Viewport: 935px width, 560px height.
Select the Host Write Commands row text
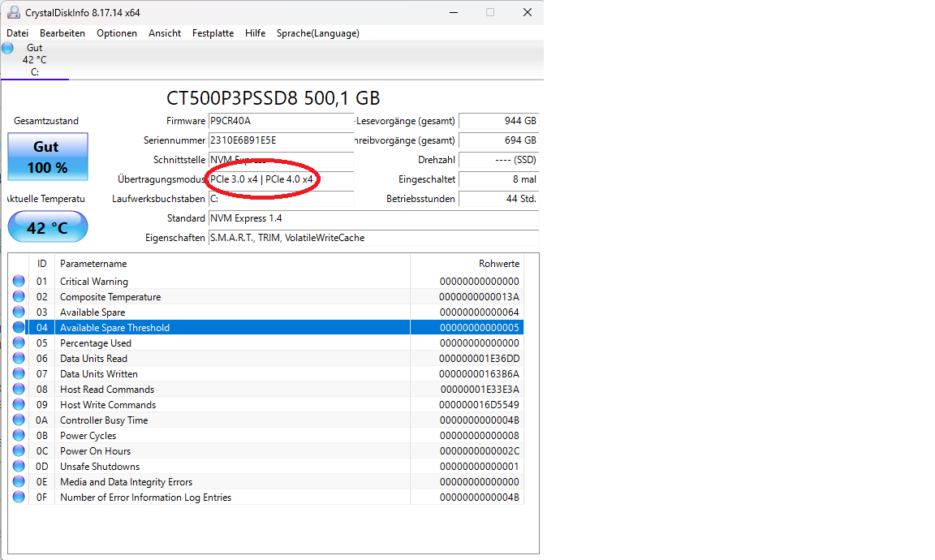tap(108, 405)
